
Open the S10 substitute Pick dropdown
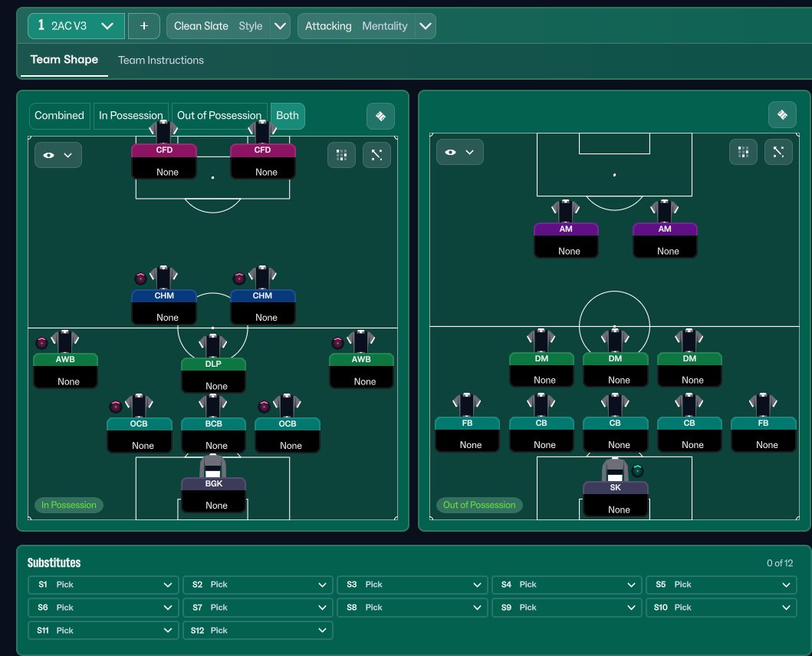[x=722, y=608]
